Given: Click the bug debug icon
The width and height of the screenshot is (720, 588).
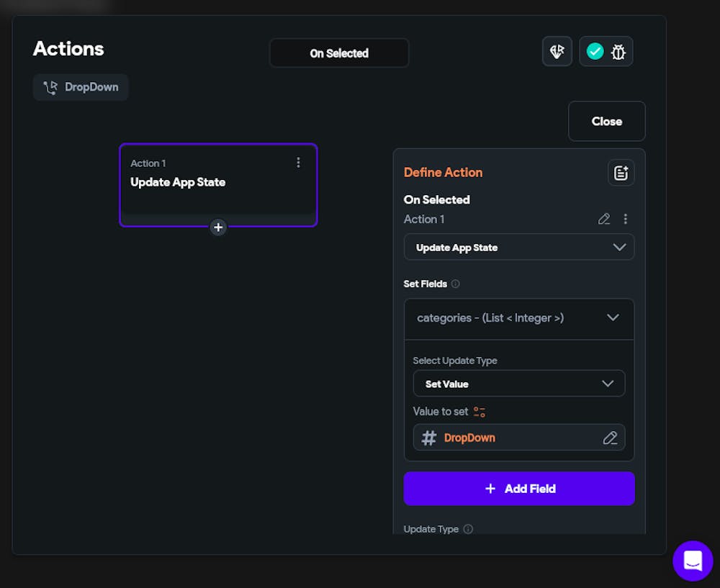Looking at the screenshot, I should click(x=618, y=52).
